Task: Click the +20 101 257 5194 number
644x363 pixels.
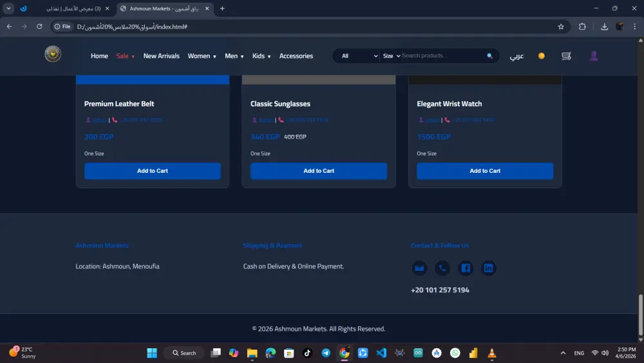Action: pyautogui.click(x=440, y=290)
